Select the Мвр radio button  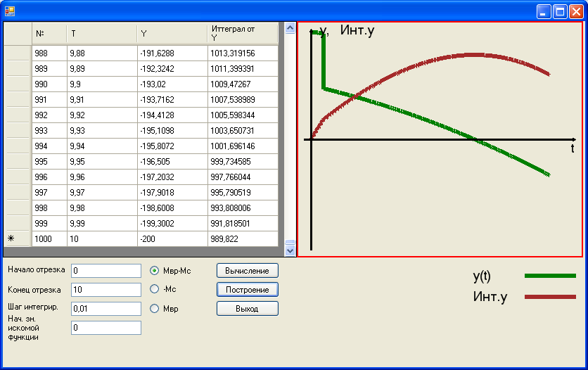[x=154, y=309]
